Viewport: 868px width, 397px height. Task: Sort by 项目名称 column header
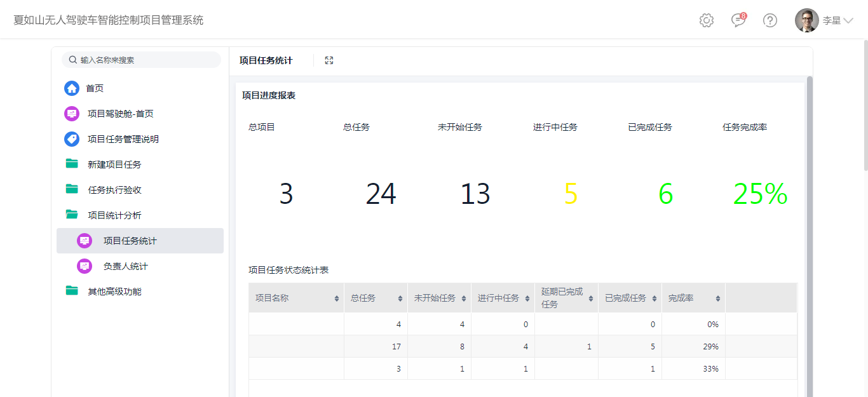point(336,299)
